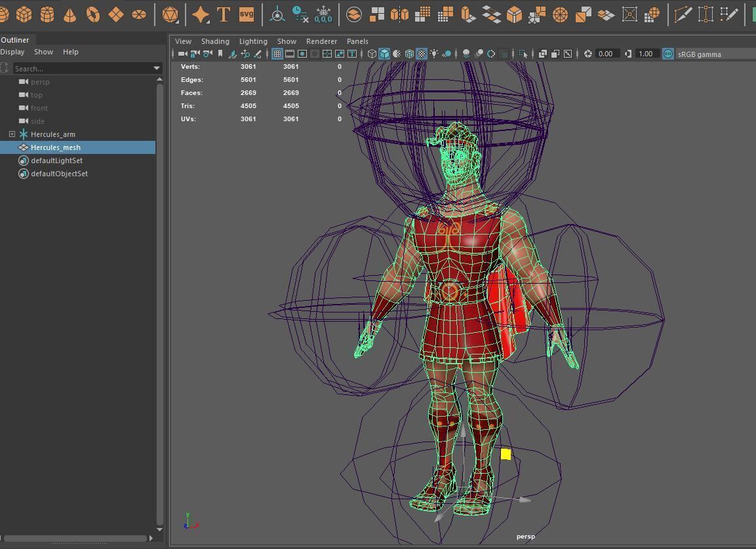Create a polygon plane from the shelf
Viewport: 756px width, 549px height.
[x=116, y=15]
